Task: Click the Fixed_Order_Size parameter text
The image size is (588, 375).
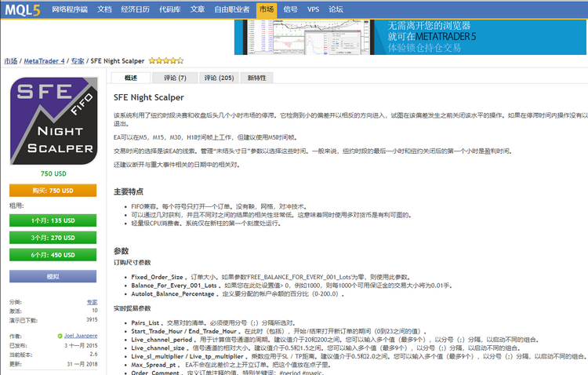Action: pos(157,277)
